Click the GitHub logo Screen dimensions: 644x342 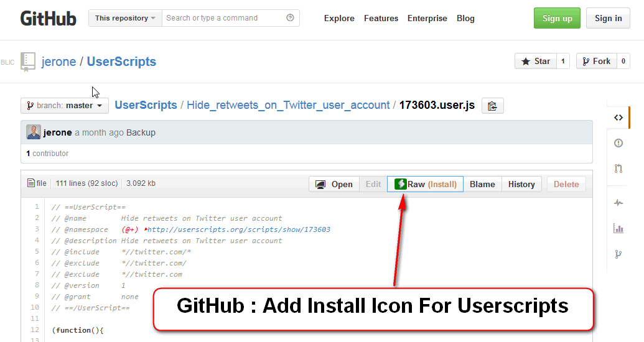(49, 19)
